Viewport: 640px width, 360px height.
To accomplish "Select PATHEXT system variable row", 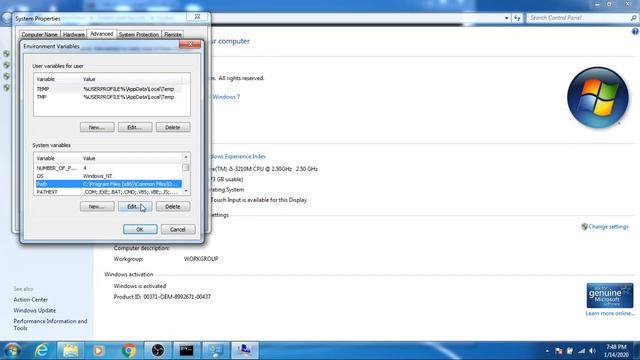I will point(109,192).
